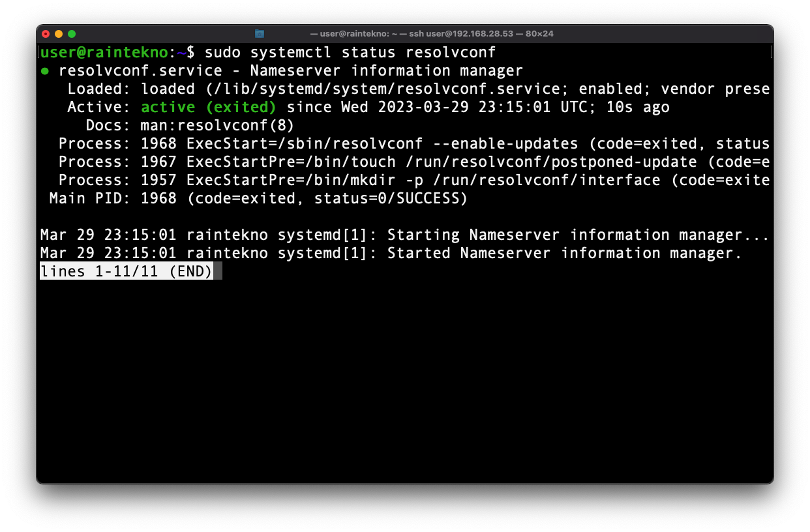Click the Process 1968 ExecStart line
Image resolution: width=810 pixels, height=532 pixels.
click(x=404, y=143)
